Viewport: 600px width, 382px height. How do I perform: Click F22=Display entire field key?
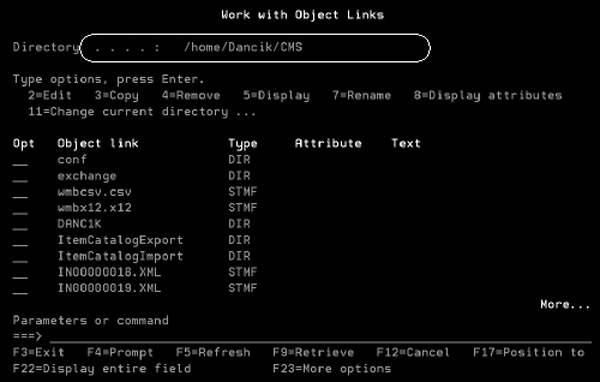click(x=102, y=369)
